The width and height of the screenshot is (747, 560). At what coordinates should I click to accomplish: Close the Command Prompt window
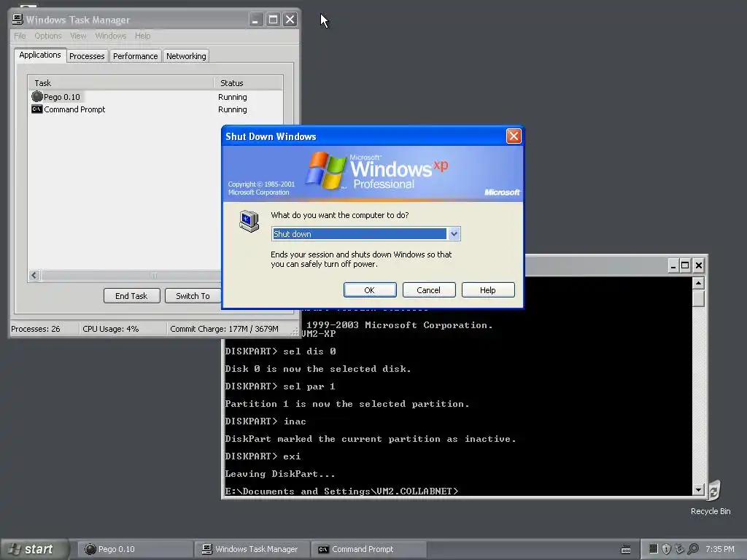click(x=698, y=265)
